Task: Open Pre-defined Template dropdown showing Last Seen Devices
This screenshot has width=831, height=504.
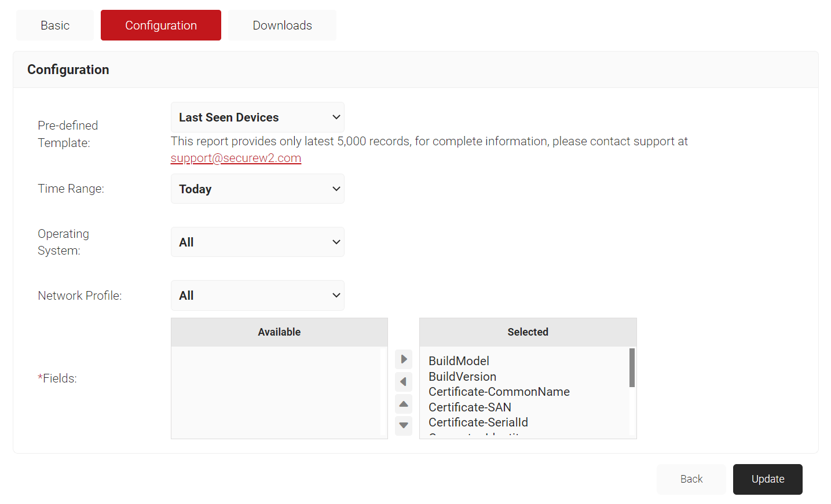Action: [x=258, y=117]
